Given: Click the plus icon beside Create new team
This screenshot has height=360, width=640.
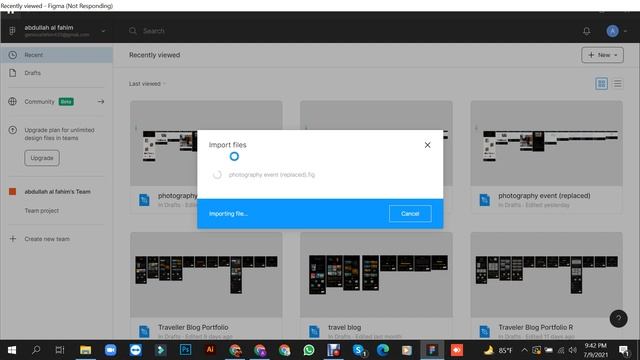Looking at the screenshot, I should (13, 239).
